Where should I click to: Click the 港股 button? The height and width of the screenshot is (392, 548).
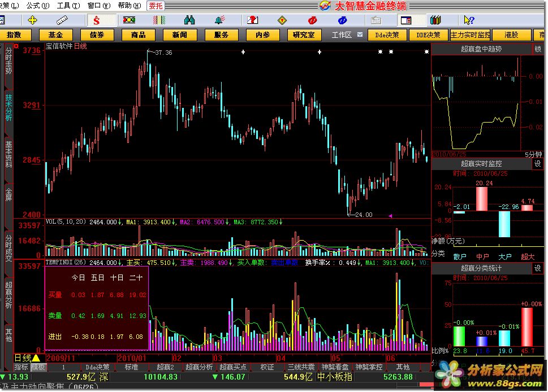point(511,35)
